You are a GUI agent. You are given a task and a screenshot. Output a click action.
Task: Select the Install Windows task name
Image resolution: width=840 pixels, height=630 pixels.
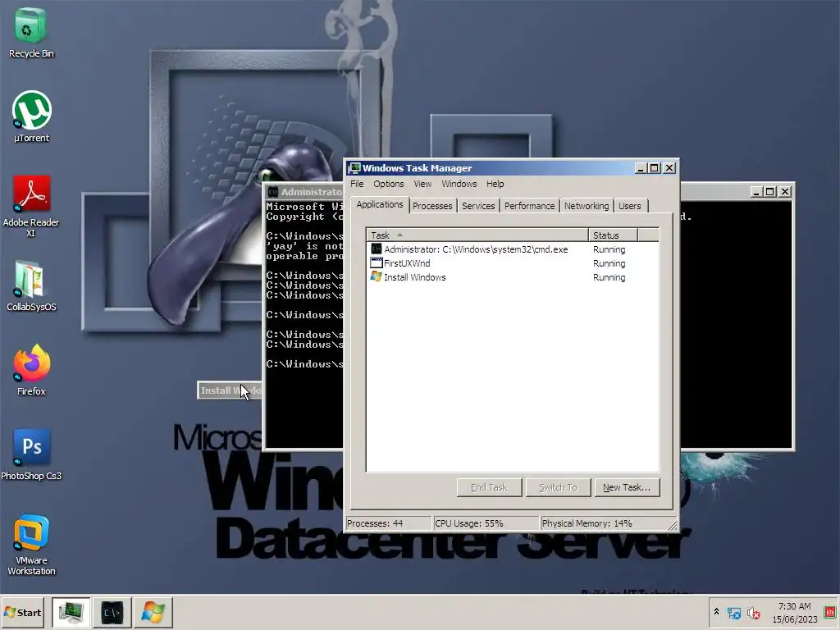(414, 277)
